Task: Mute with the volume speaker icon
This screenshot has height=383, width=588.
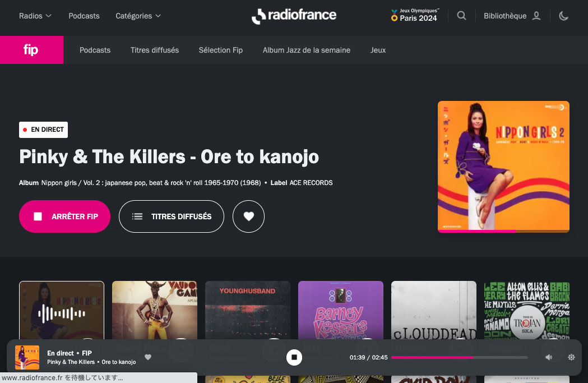Action: click(549, 357)
